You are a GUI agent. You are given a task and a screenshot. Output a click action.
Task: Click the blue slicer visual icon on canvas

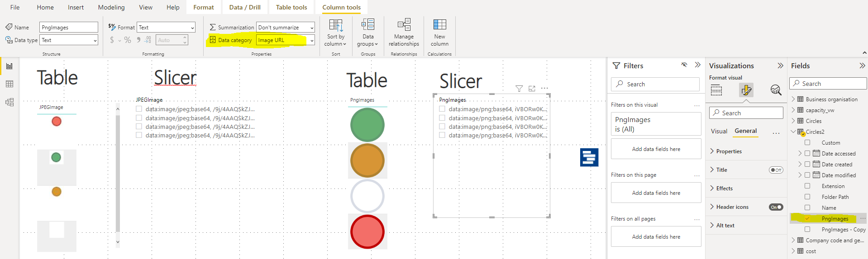[x=589, y=157]
